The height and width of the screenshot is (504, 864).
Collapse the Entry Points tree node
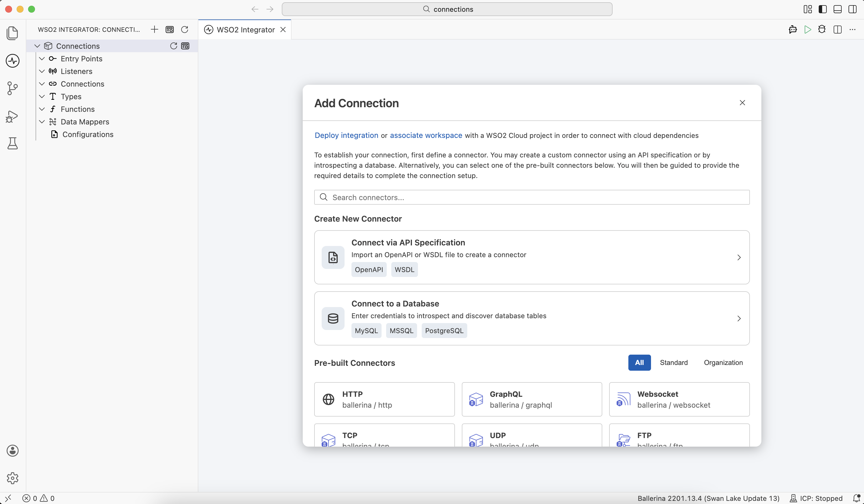coord(42,59)
